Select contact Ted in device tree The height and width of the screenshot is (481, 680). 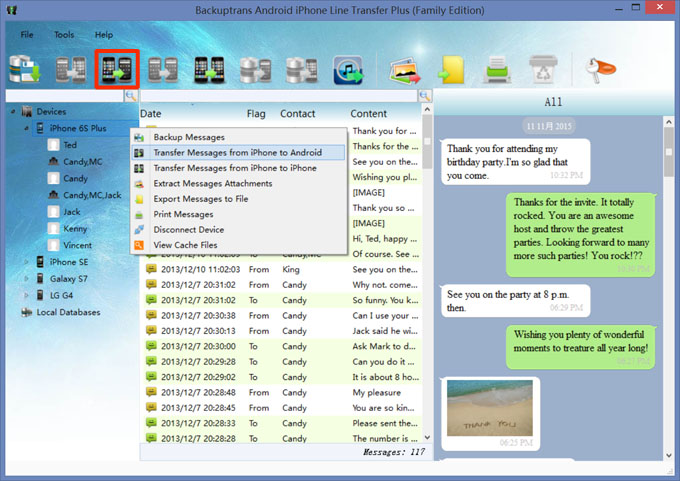coord(70,145)
